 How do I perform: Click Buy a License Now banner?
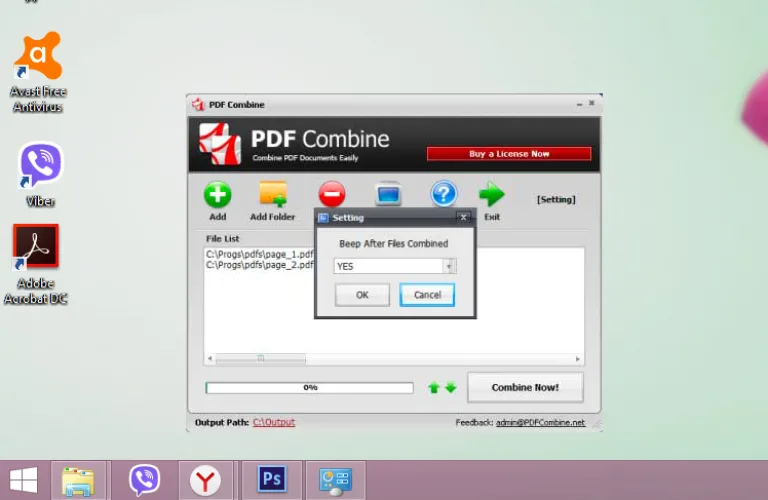pyautogui.click(x=509, y=154)
